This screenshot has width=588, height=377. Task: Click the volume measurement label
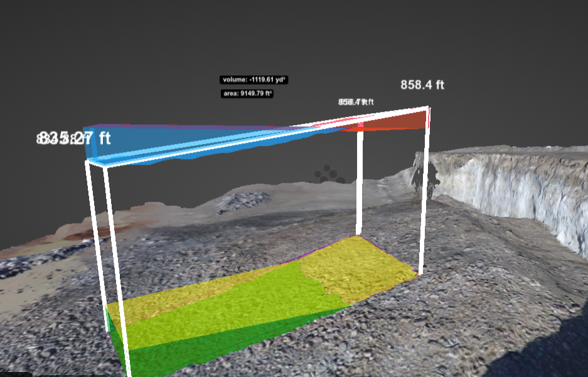click(x=254, y=80)
